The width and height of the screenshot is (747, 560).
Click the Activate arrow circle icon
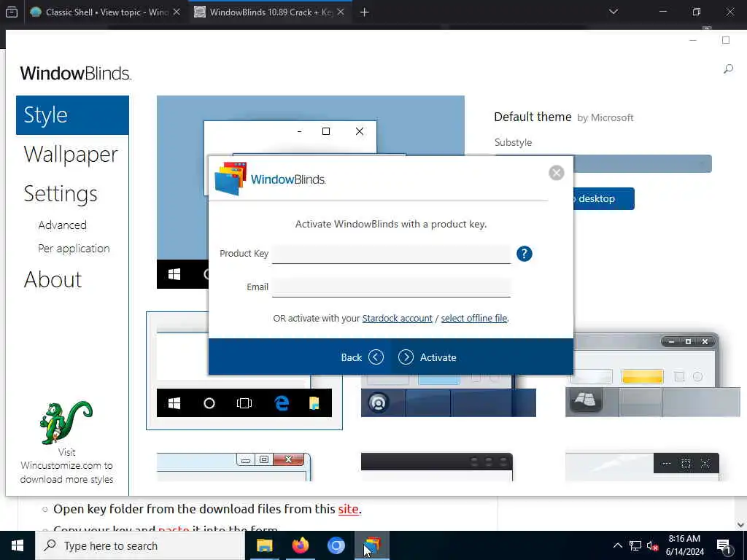point(406,357)
